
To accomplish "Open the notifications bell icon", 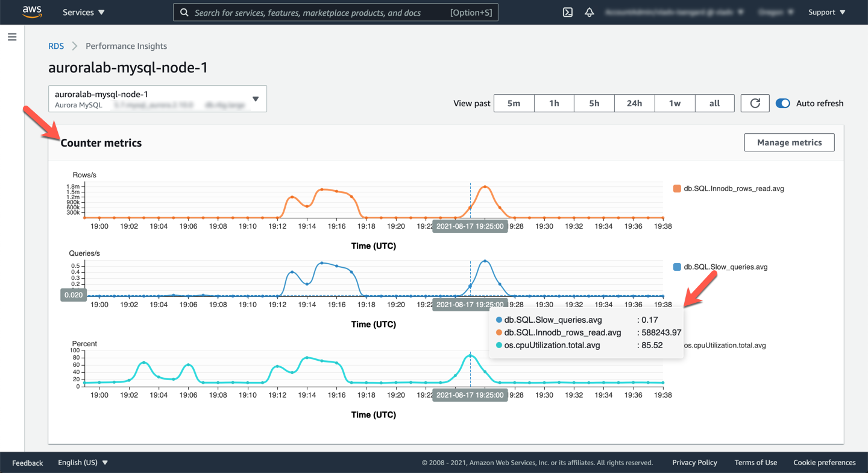I will tap(589, 12).
